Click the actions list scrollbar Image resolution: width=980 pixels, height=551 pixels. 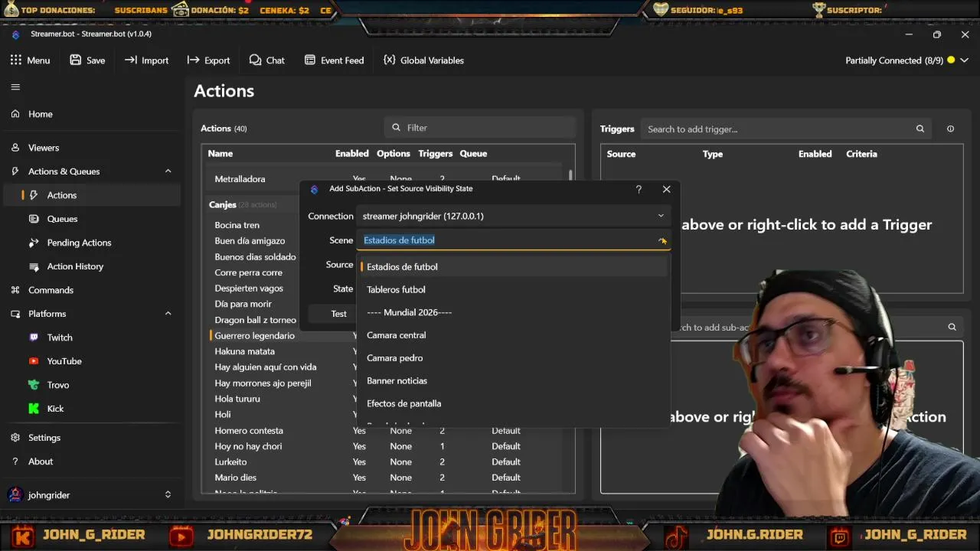tap(570, 175)
